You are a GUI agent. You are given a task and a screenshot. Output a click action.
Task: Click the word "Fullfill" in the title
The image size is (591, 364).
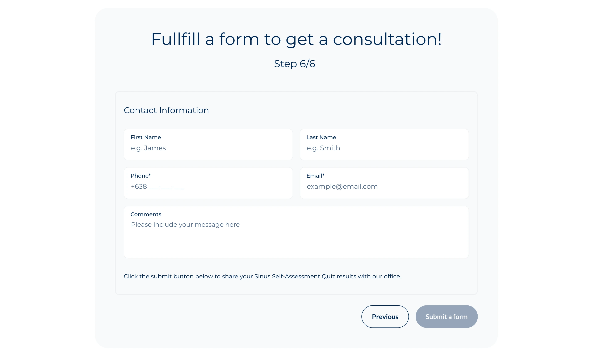point(175,39)
